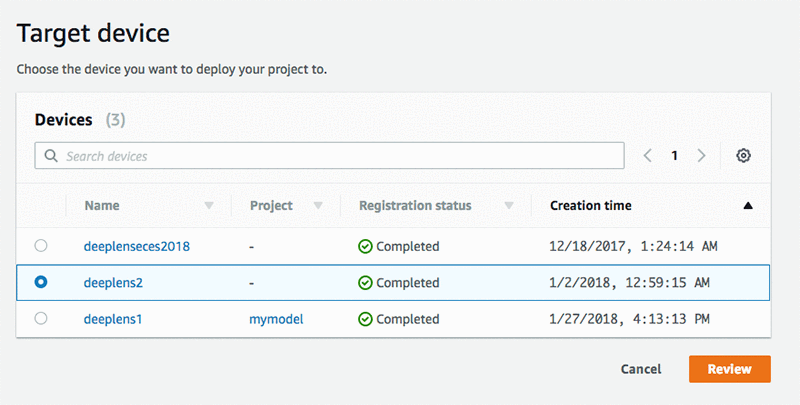This screenshot has height=405, width=800.
Task: Go to next page arrow
Action: pos(702,156)
